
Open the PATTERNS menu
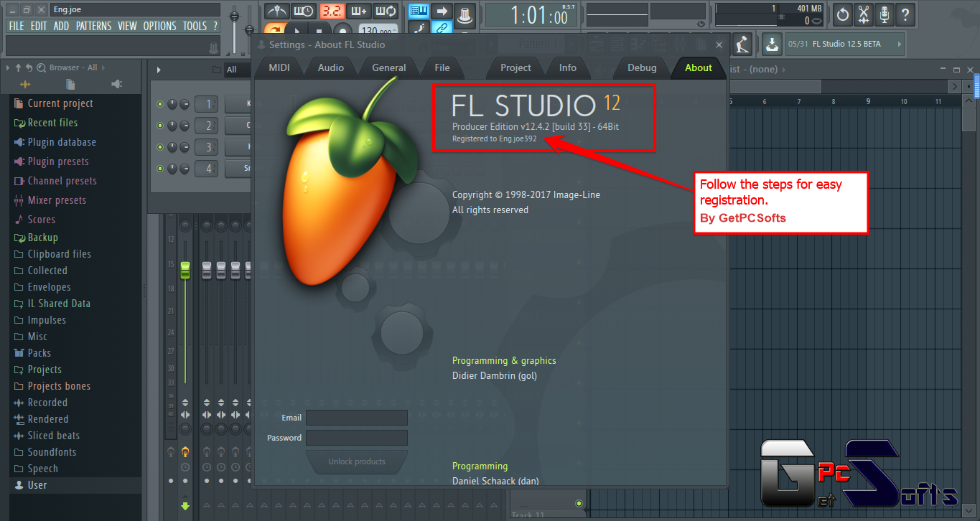point(93,26)
